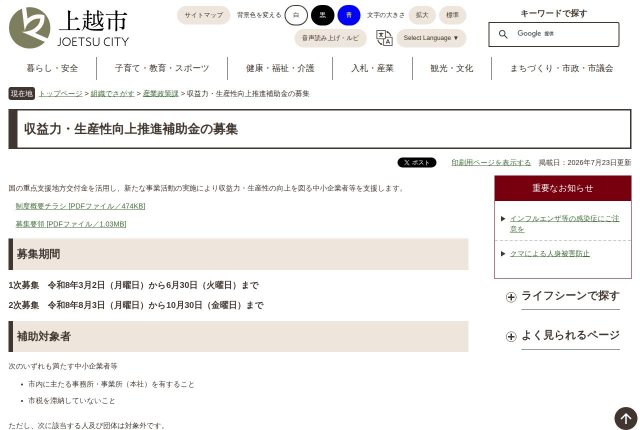Screen dimensions: 640x430
Task: Click the サイトマップ button
Action: [x=204, y=15]
